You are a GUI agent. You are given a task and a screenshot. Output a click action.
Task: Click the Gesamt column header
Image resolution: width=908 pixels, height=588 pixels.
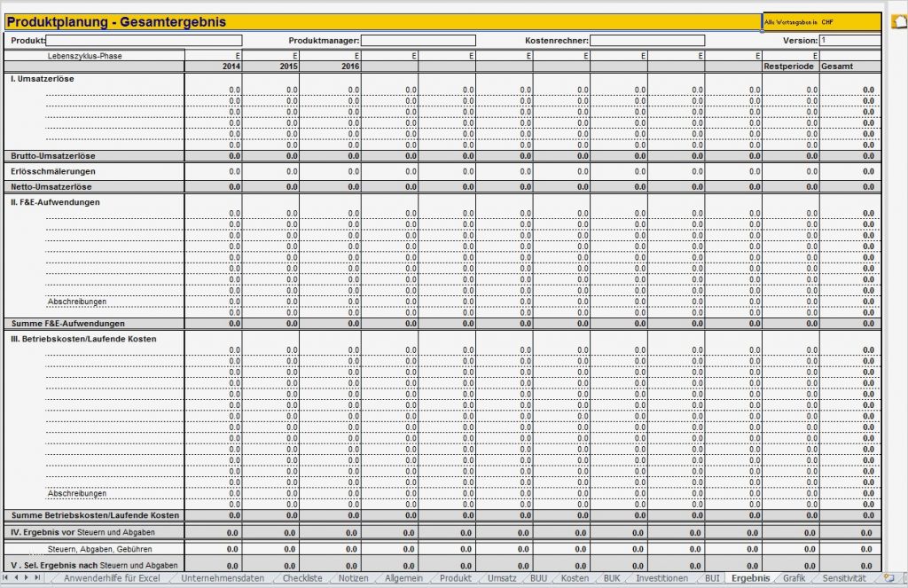pos(850,67)
